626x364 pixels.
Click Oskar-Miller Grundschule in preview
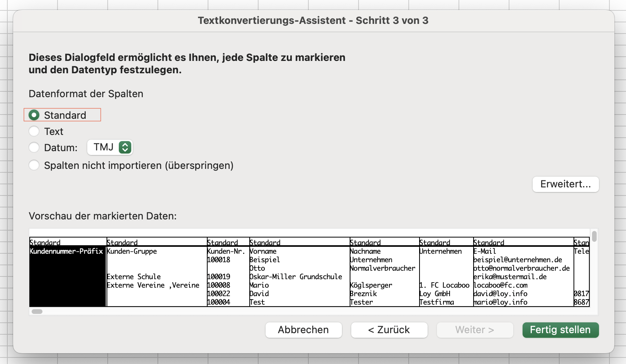pyautogui.click(x=296, y=277)
